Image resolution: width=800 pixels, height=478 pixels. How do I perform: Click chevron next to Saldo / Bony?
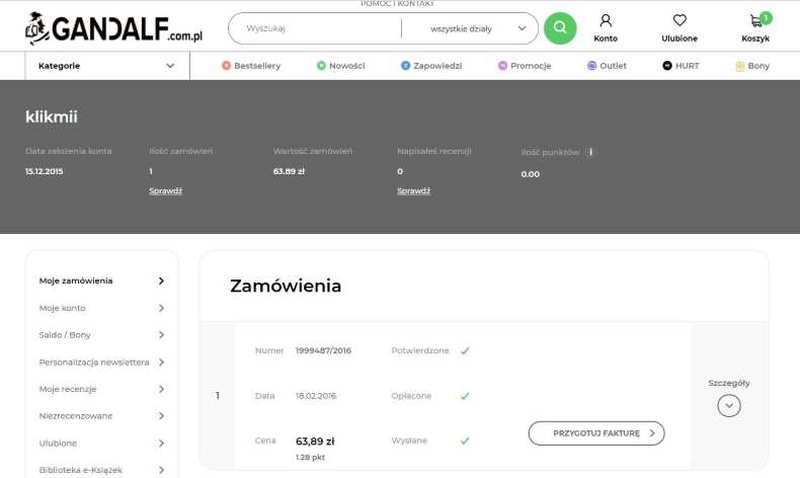coord(161,335)
